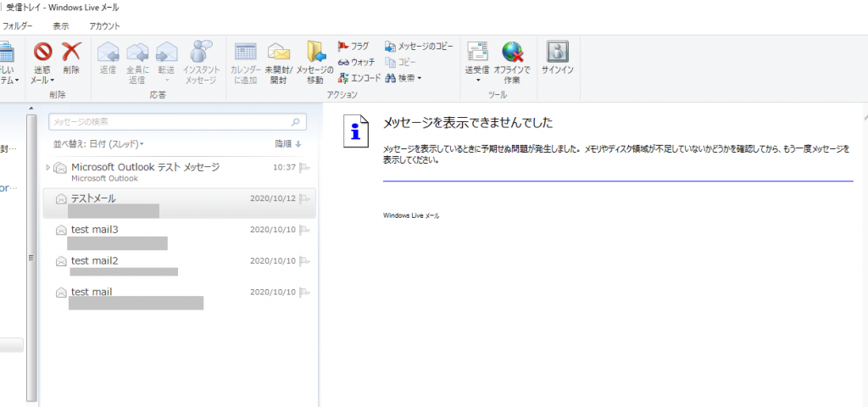The width and height of the screenshot is (868, 407).
Task: Select Microsoft Outlook テスト メッセージ subject
Action: (x=146, y=167)
